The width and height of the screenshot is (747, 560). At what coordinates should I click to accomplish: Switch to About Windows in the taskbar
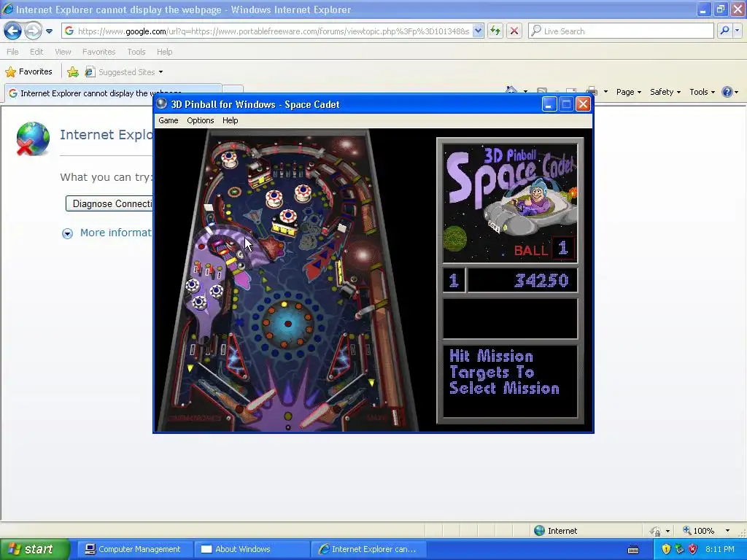(251, 549)
